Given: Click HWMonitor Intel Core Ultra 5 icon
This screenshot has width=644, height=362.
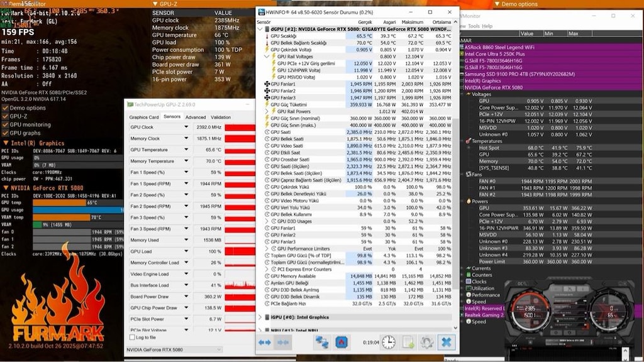Looking at the screenshot, I should pos(462,54).
